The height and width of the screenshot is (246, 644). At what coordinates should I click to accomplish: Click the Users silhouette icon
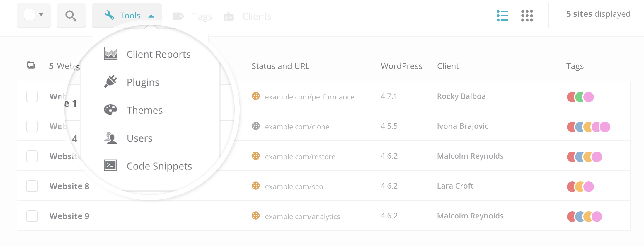pyautogui.click(x=110, y=138)
